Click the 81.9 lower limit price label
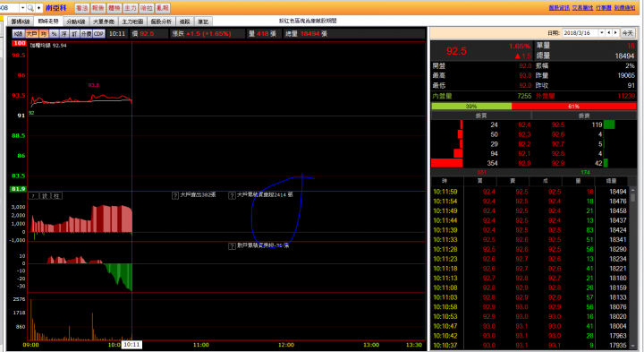This screenshot has height=352, width=644. coord(18,189)
